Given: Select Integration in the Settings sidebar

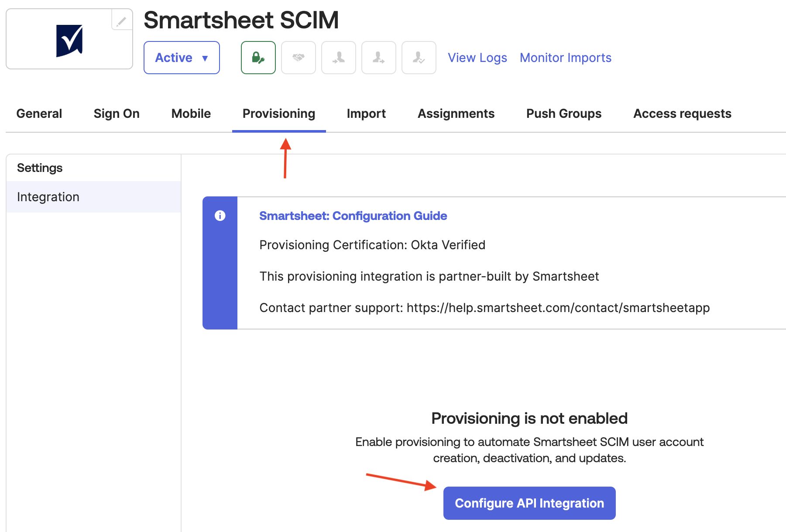Looking at the screenshot, I should pyautogui.click(x=48, y=197).
